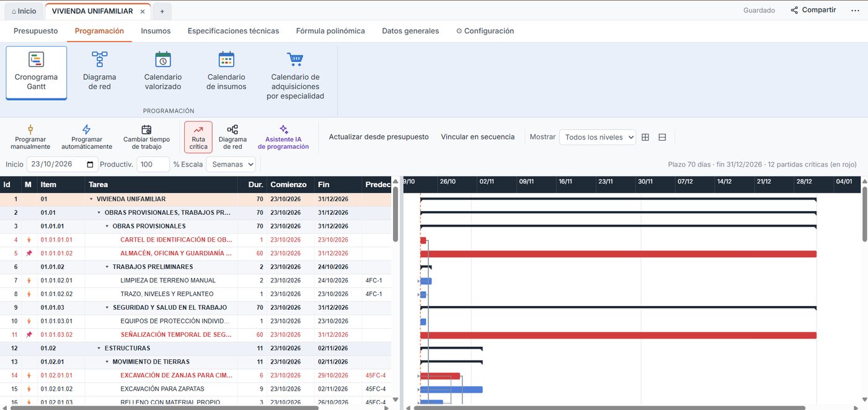Collapse the TRABAJOS PRELIMINARES group

[107, 267]
